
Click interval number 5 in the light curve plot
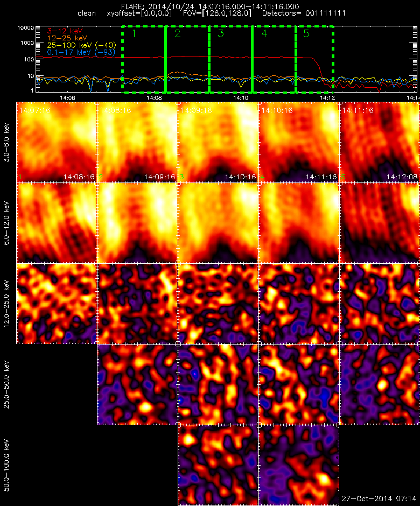(x=306, y=33)
